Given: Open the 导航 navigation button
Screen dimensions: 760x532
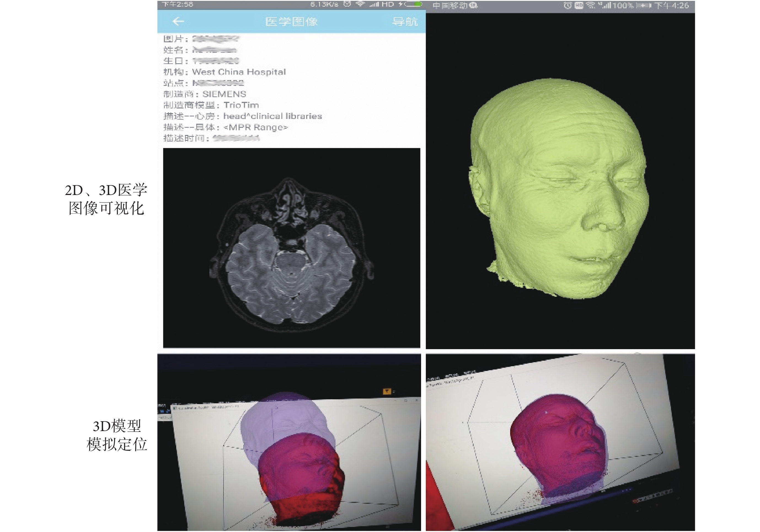Looking at the screenshot, I should click(405, 22).
